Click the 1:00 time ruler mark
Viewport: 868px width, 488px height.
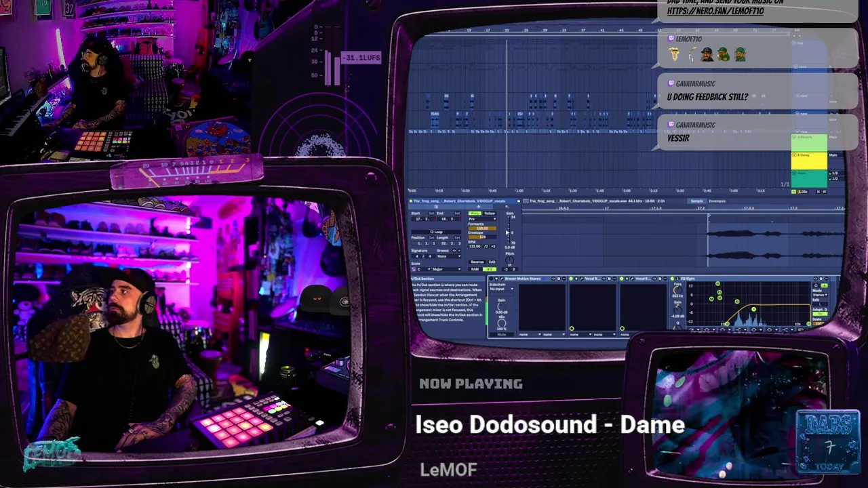[519, 190]
